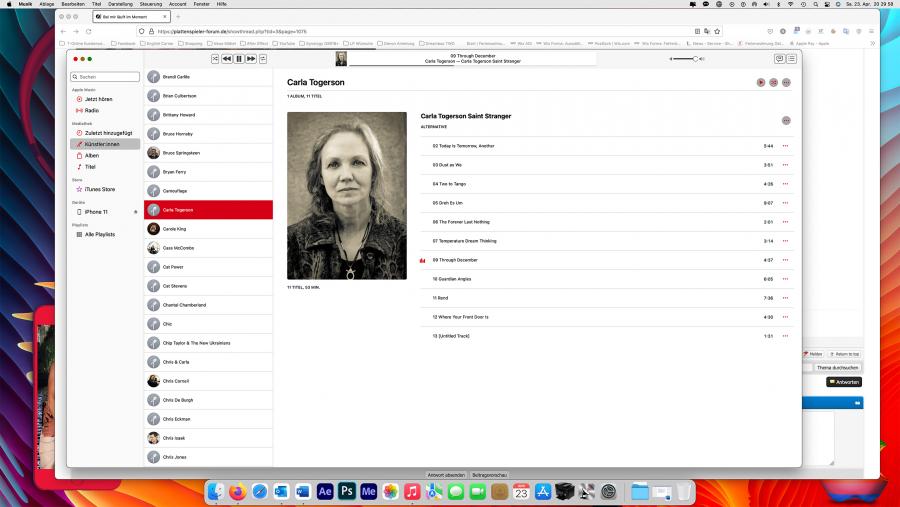Viewport: 900px width, 507px height.
Task: Pause the currently playing song
Action: click(x=239, y=59)
